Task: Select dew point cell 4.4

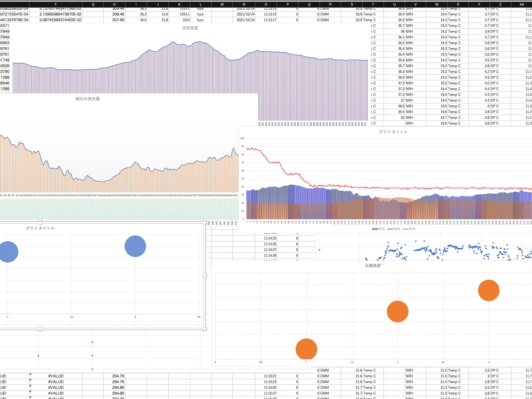Action: [479, 89]
